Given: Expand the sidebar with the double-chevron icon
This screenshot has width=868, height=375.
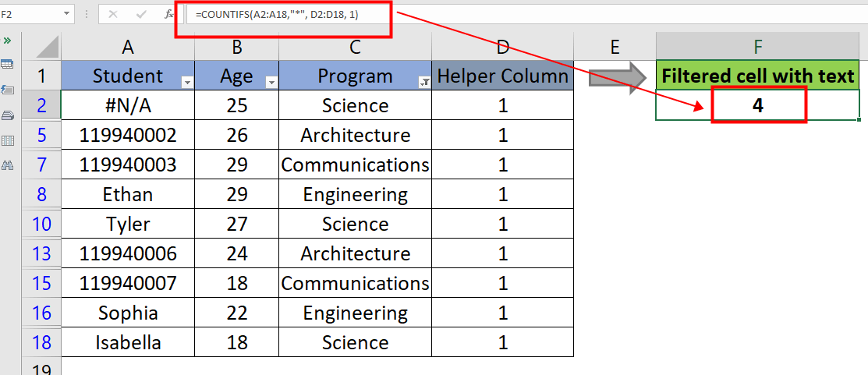Looking at the screenshot, I should [x=7, y=40].
